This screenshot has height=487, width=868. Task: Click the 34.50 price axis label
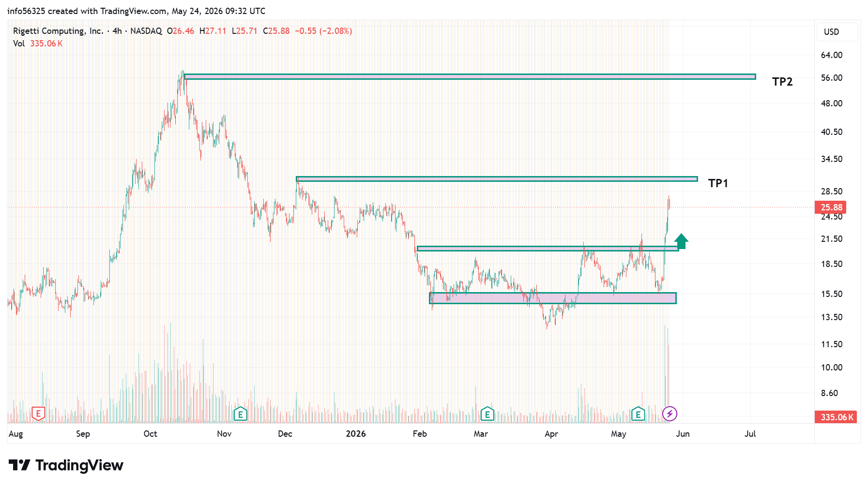click(832, 159)
